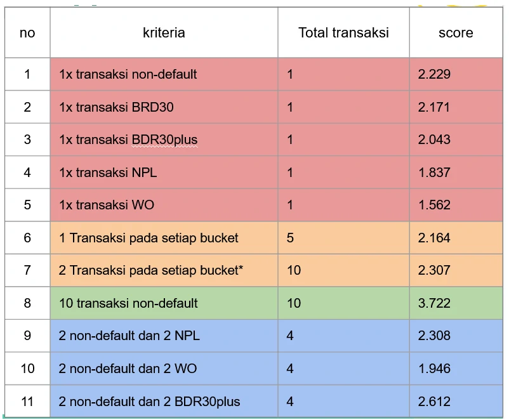Click the 'kriteria' column header cell
Image resolution: width=509 pixels, height=420 pixels.
164,33
